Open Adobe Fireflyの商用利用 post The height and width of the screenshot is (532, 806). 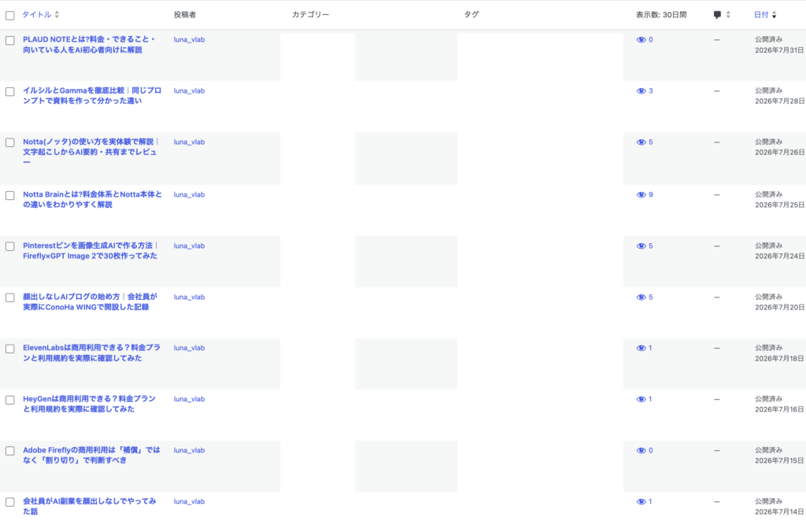pos(91,456)
